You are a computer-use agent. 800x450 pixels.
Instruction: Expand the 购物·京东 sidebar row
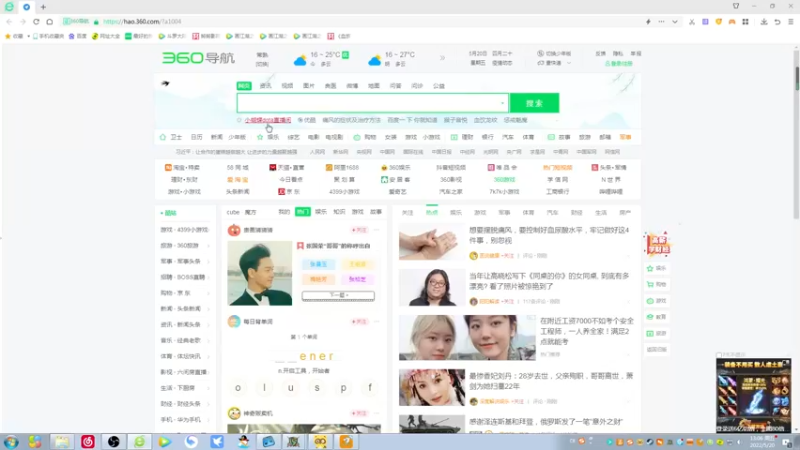click(185, 293)
